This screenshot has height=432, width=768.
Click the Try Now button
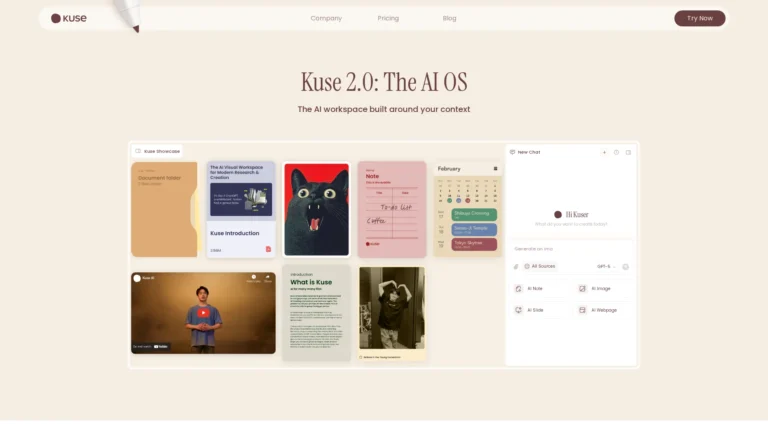tap(699, 18)
